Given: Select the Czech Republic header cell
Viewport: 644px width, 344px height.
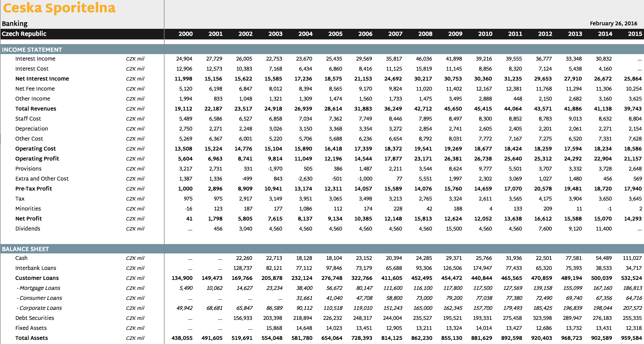Looking at the screenshot, I should pos(24,34).
